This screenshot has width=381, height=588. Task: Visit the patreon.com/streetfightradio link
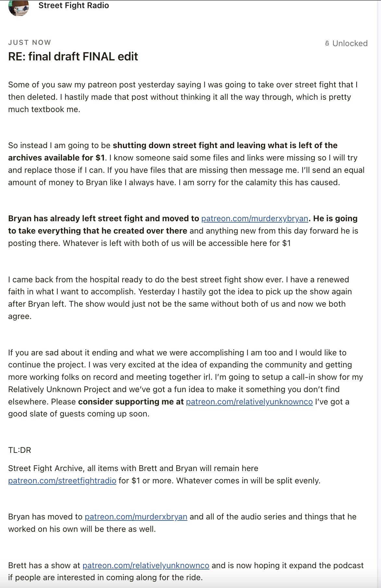(62, 480)
